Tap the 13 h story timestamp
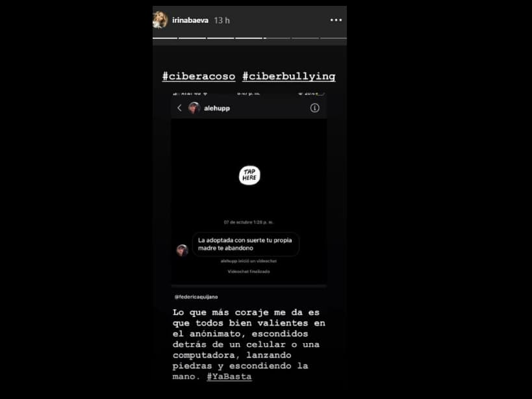 point(222,20)
